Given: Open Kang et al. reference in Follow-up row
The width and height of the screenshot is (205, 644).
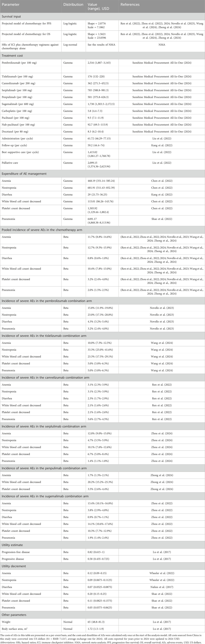Looking at the screenshot, I should tap(162, 145).
